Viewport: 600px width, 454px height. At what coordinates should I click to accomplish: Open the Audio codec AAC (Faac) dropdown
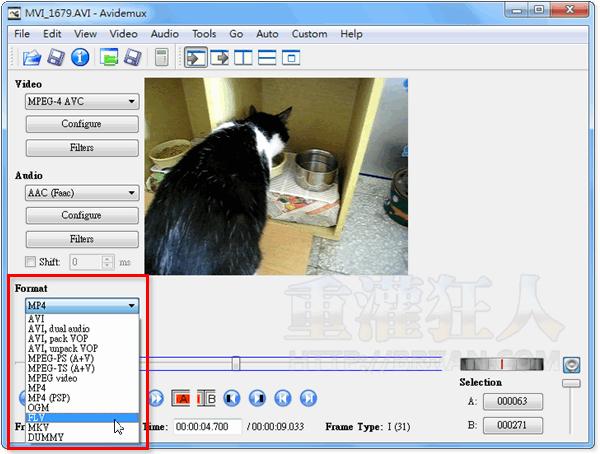(x=82, y=193)
